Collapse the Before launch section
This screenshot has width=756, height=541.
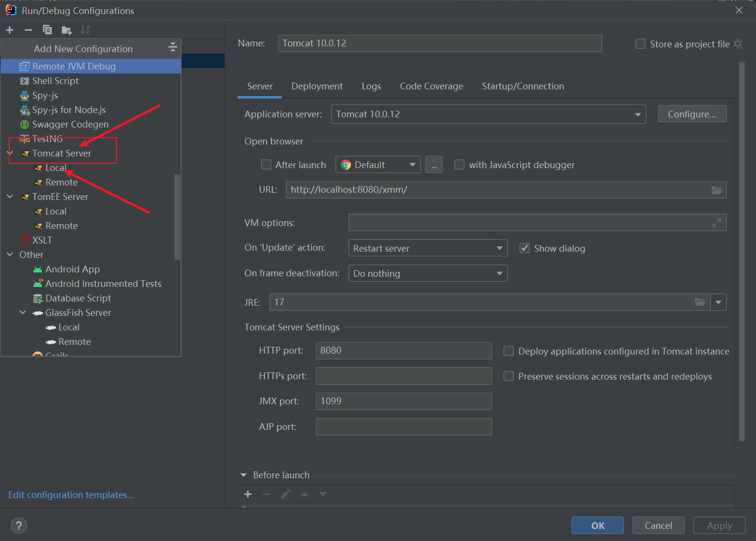pos(243,475)
